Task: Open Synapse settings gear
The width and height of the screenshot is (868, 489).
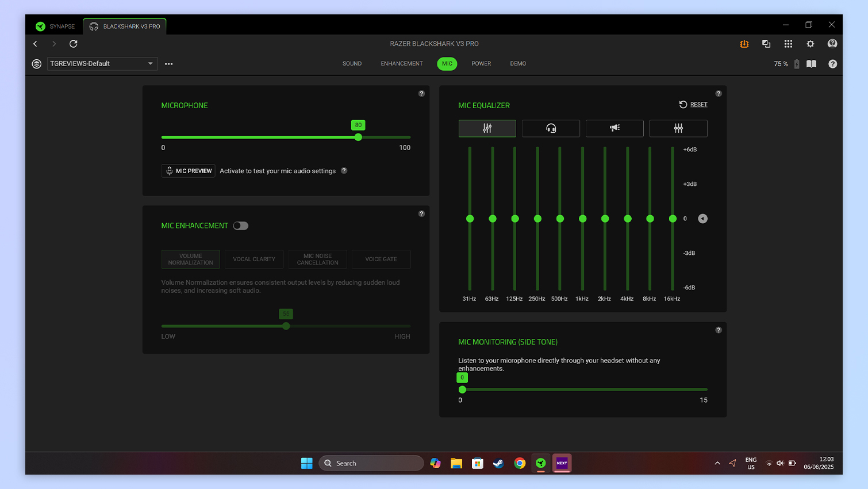Action: click(x=811, y=44)
